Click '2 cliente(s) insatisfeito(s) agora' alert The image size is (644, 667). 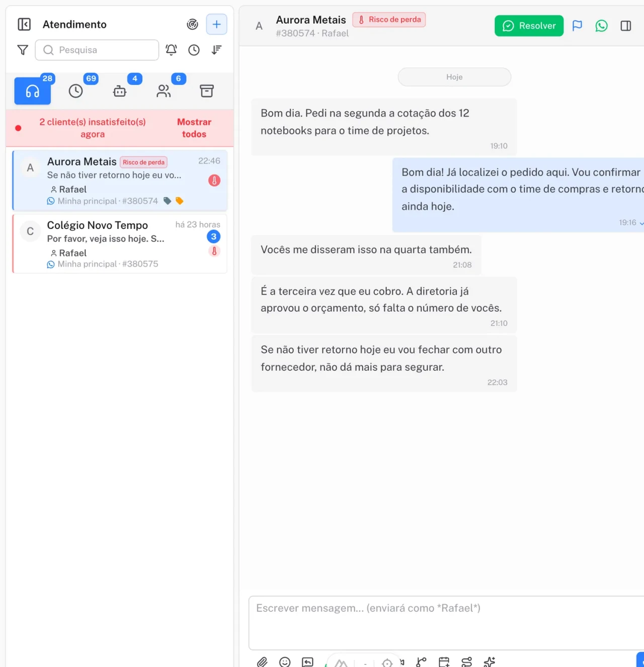coord(93,128)
